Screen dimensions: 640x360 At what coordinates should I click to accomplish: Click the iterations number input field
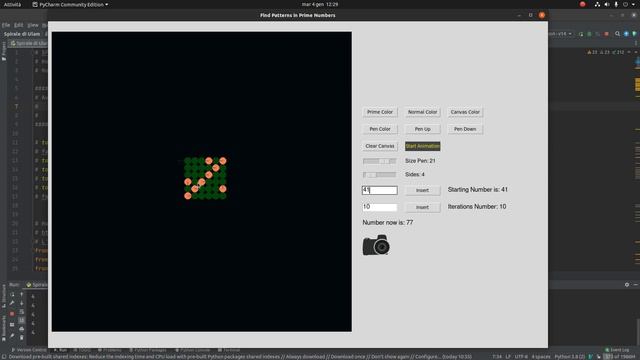coord(380,207)
